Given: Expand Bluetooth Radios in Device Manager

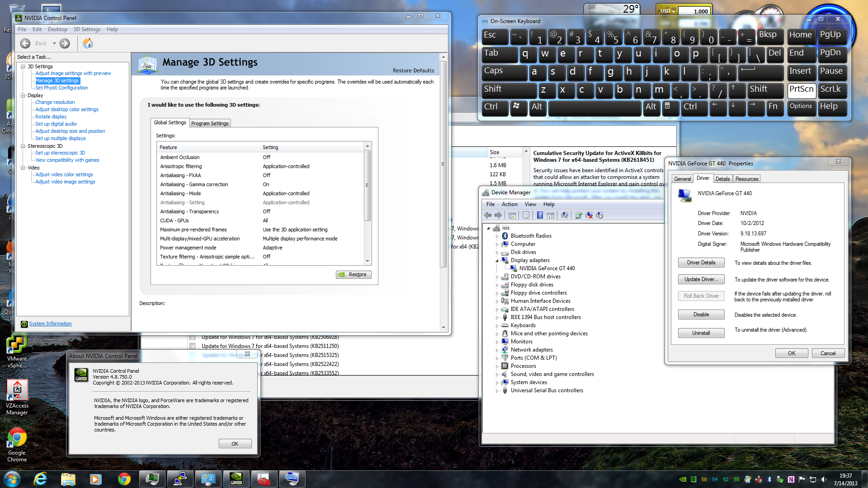Looking at the screenshot, I should (x=497, y=236).
